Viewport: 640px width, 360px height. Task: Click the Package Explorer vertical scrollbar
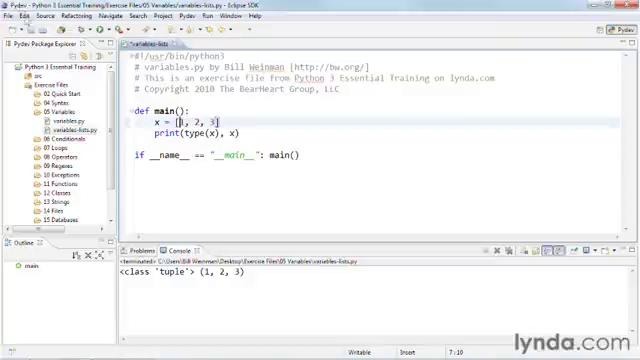click(111, 131)
